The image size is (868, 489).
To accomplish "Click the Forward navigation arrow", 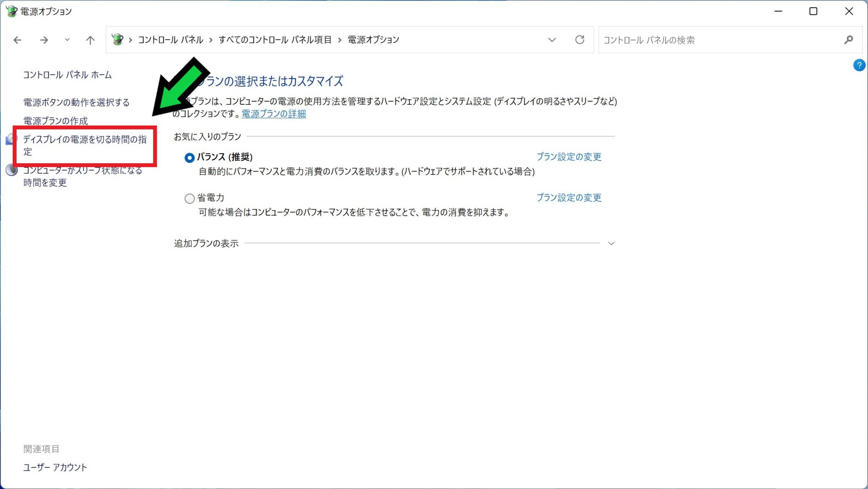I will 44,40.
